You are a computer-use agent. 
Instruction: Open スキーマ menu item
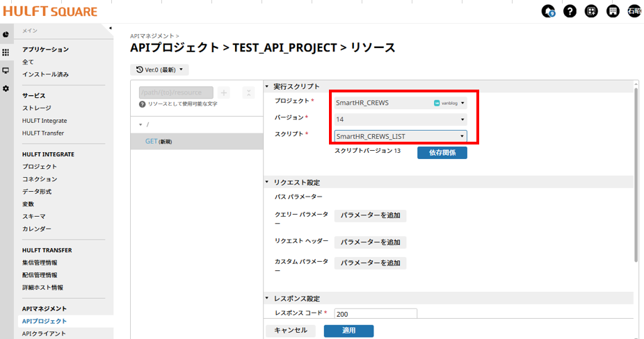tap(33, 216)
